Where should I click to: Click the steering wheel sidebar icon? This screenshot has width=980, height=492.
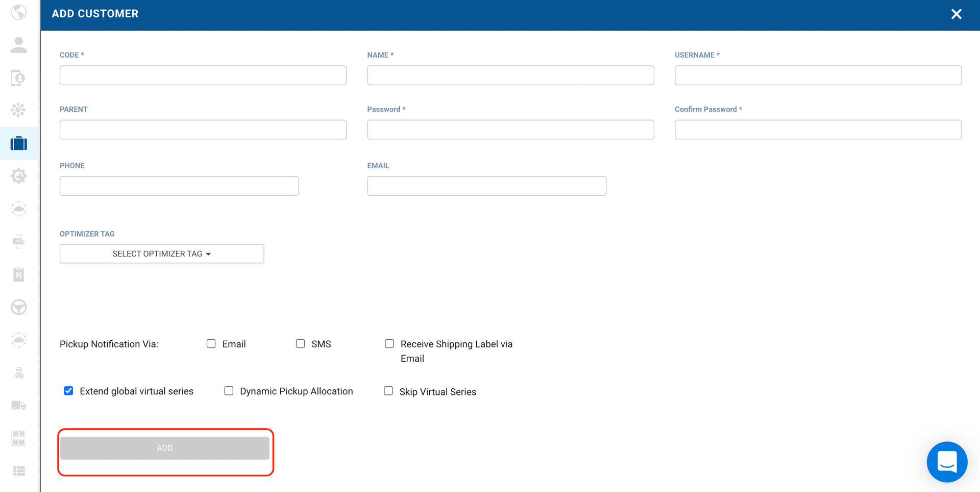(19, 307)
